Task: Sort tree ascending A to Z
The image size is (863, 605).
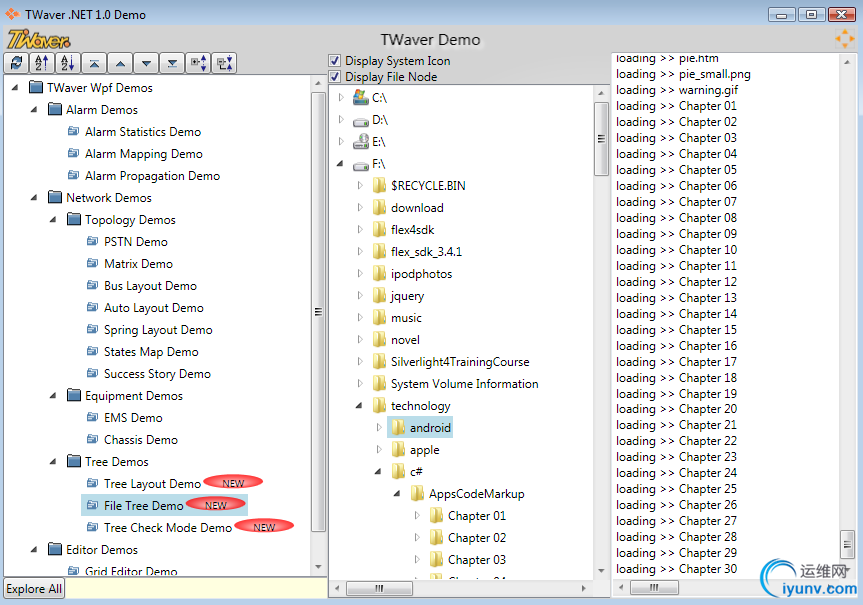Action: (42, 63)
